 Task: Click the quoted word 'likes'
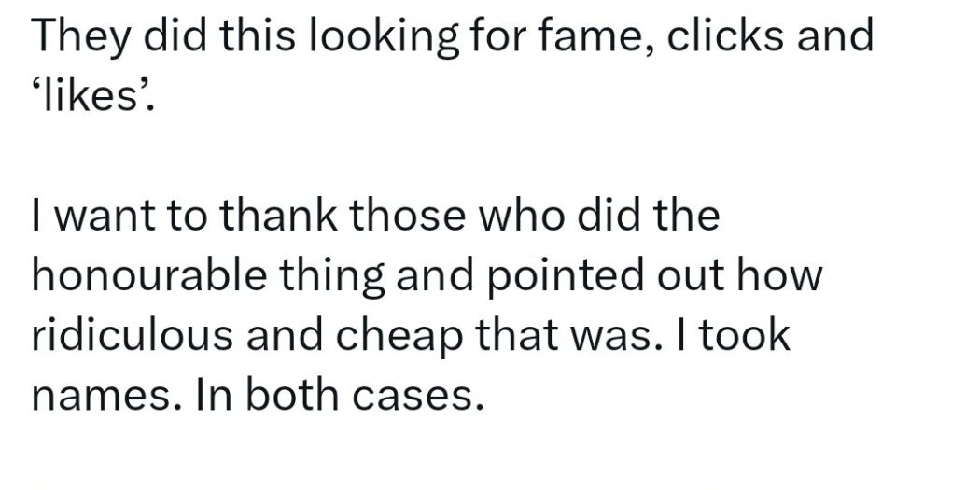click(90, 95)
